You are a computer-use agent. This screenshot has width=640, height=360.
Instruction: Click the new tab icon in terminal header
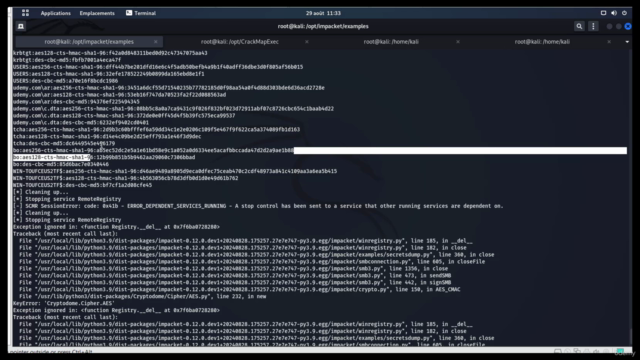pyautogui.click(x=21, y=27)
